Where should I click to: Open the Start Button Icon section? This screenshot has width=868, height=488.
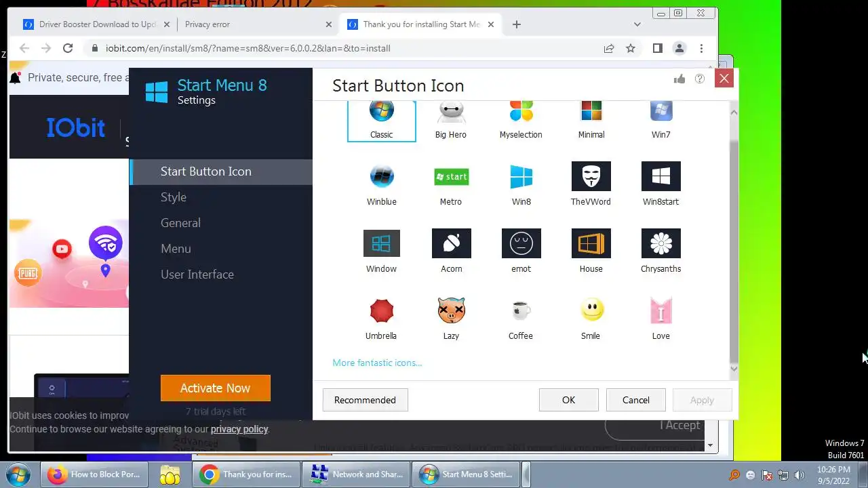point(221,171)
